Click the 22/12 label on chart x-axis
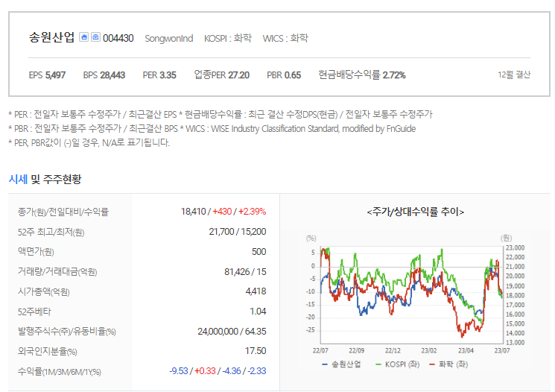The height and width of the screenshot is (392, 555). click(393, 350)
